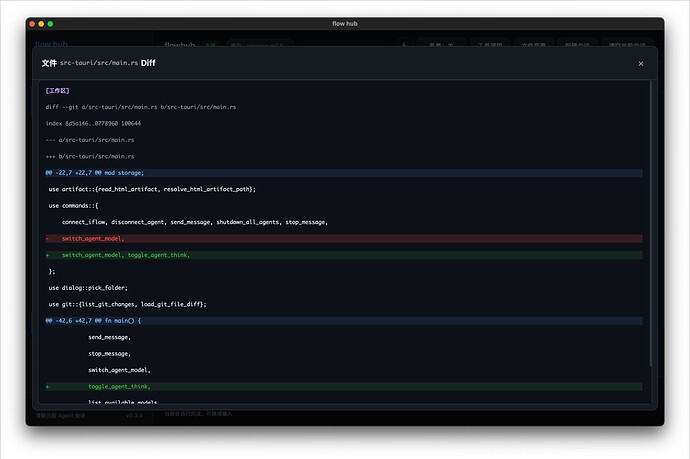Close the Diff dialog with the X button
This screenshot has width=690, height=459.
641,63
